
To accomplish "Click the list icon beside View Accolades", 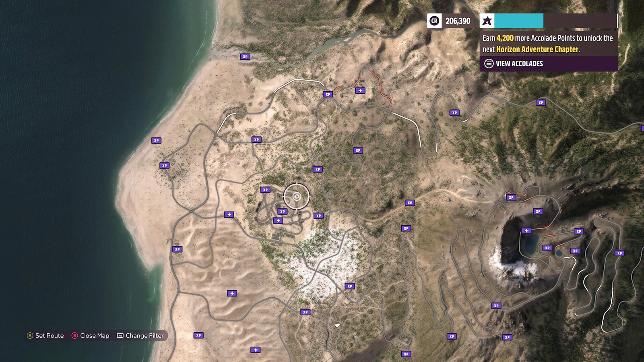I will [x=489, y=64].
